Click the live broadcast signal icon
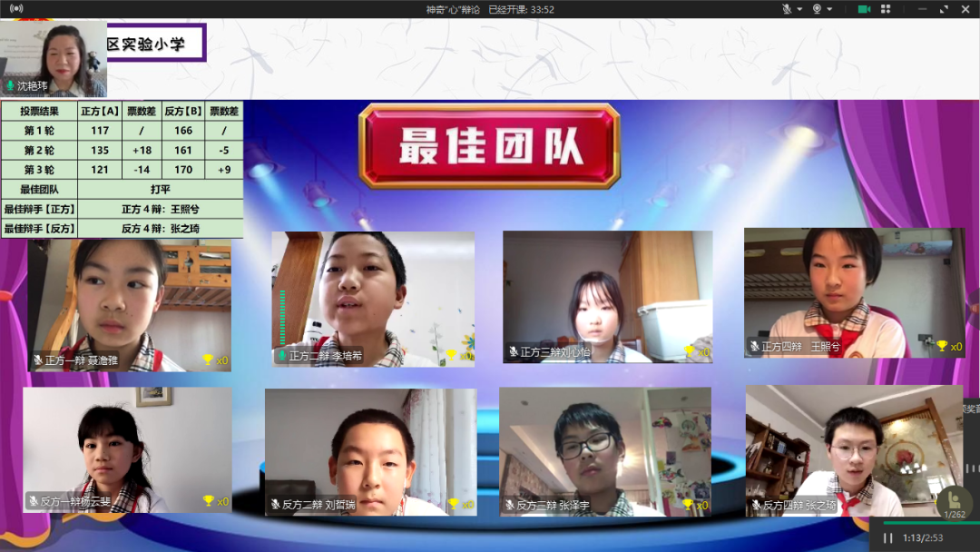Screen dimensions: 980x552 point(16,9)
